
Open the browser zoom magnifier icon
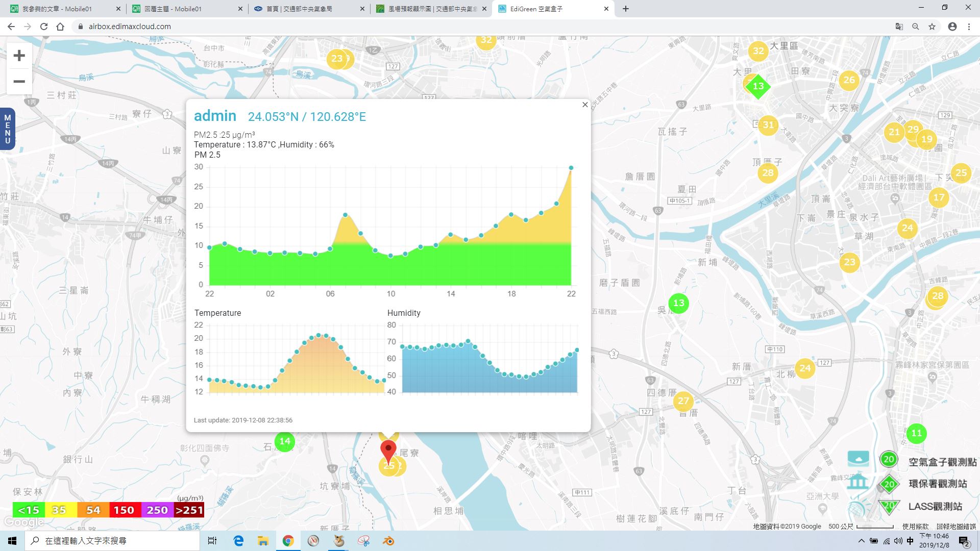tap(916, 27)
